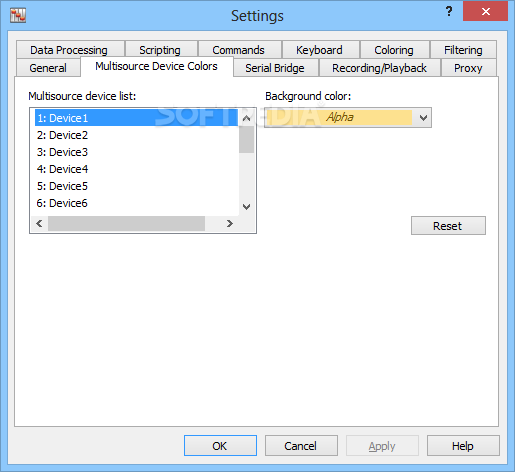Expand the Background color dropdown arrow
515x472 pixels.
click(x=423, y=118)
